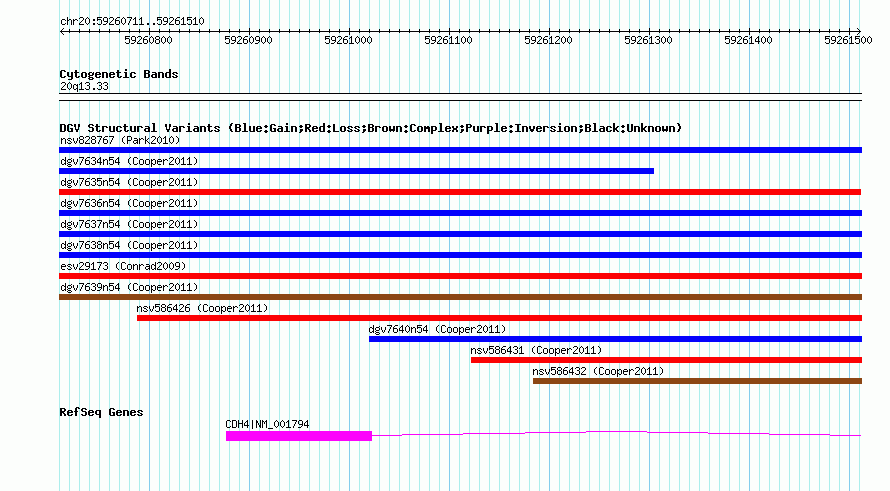
Task: Click the 20q13.33 band label
Action: (x=84, y=86)
